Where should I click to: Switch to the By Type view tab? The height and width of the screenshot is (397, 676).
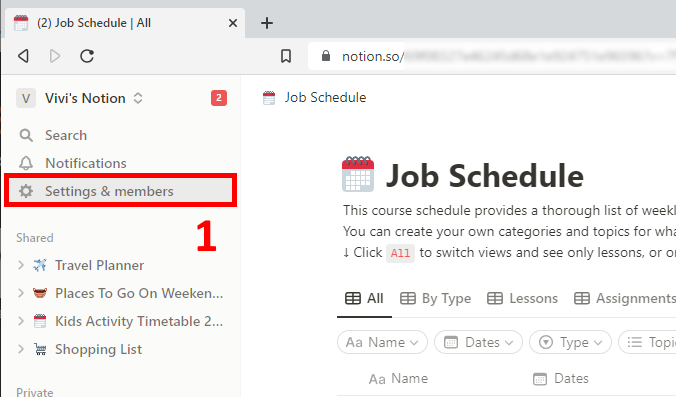[x=435, y=298]
